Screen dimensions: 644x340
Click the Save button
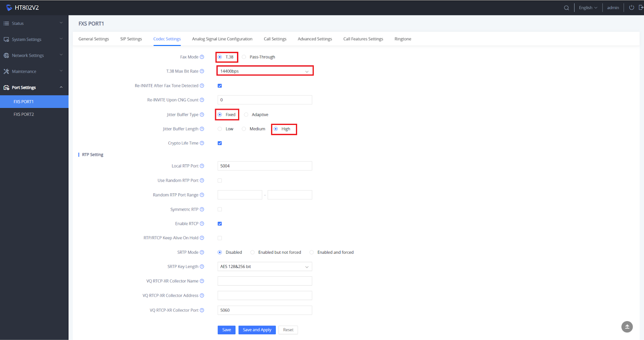227,330
